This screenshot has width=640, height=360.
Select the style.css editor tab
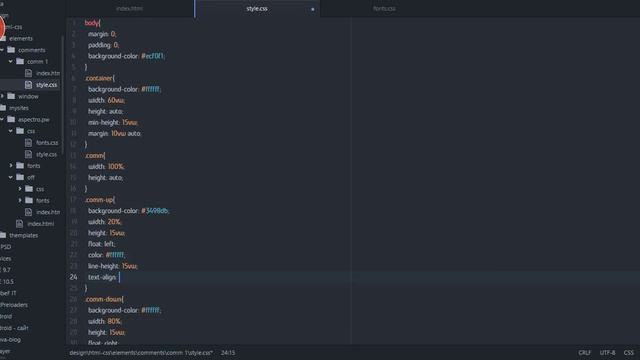pyautogui.click(x=257, y=9)
